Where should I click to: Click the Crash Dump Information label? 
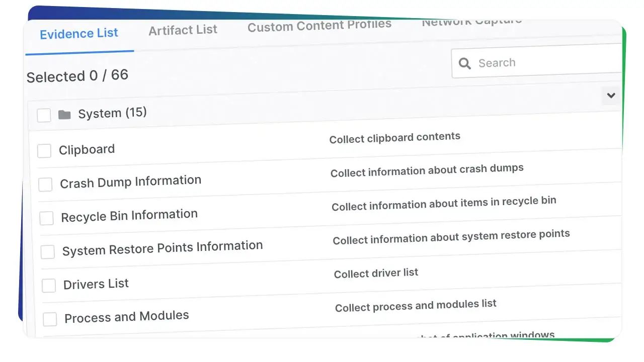pyautogui.click(x=131, y=182)
